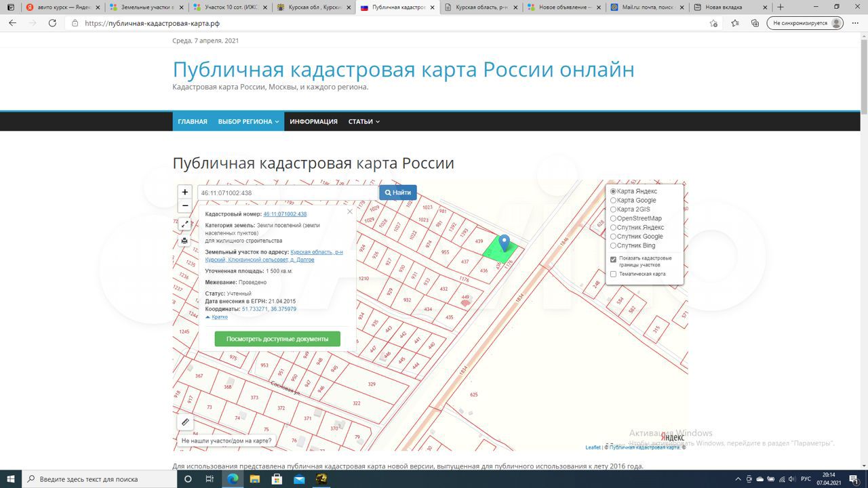This screenshot has width=868, height=488.
Task: Activate the ruler measurement tool
Action: point(185,422)
